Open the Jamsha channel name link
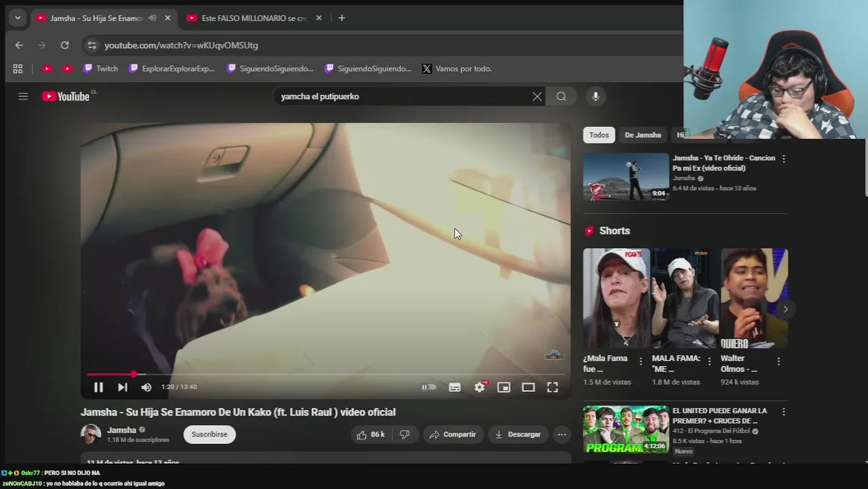The image size is (868, 489). click(122, 430)
